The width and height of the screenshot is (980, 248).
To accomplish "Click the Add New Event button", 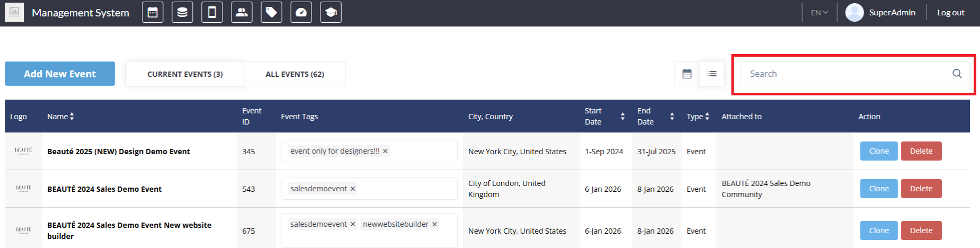I will [x=60, y=74].
